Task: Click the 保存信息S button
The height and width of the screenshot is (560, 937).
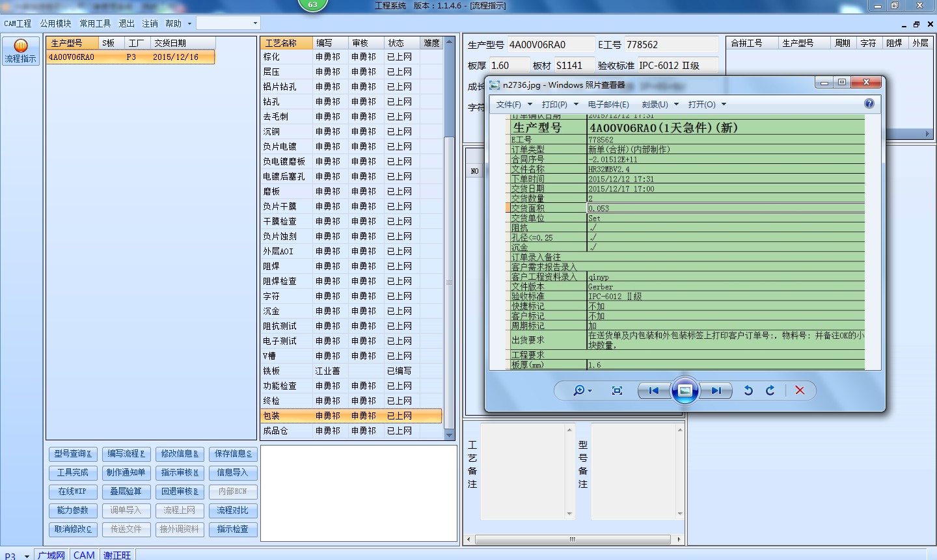Action: (233, 454)
